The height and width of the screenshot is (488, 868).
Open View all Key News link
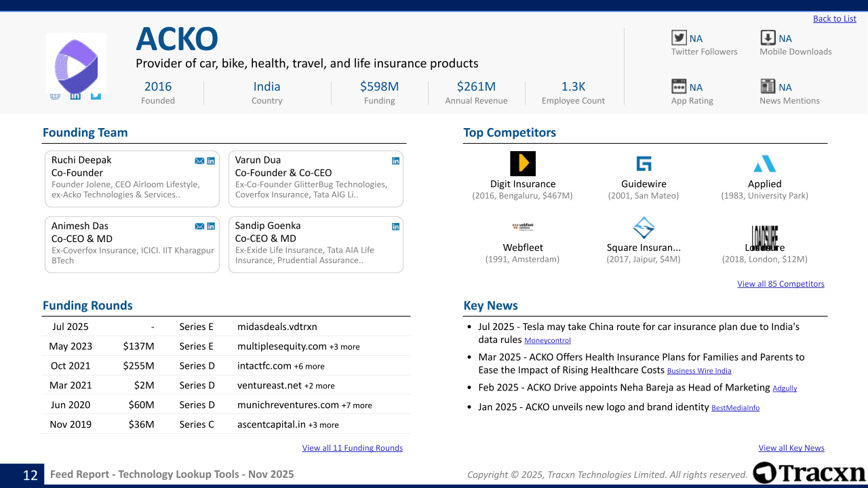coord(791,448)
